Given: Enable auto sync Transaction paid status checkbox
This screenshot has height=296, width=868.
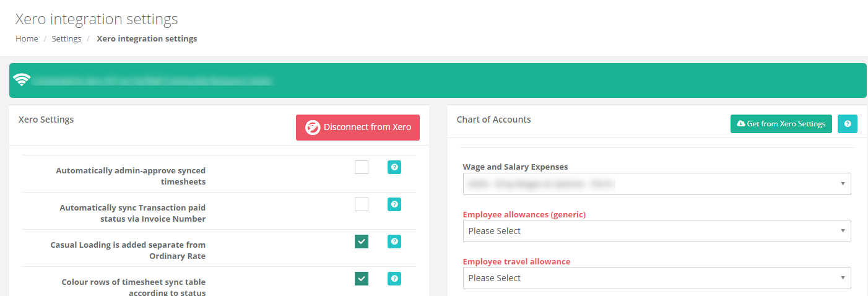Looking at the screenshot, I should (362, 204).
